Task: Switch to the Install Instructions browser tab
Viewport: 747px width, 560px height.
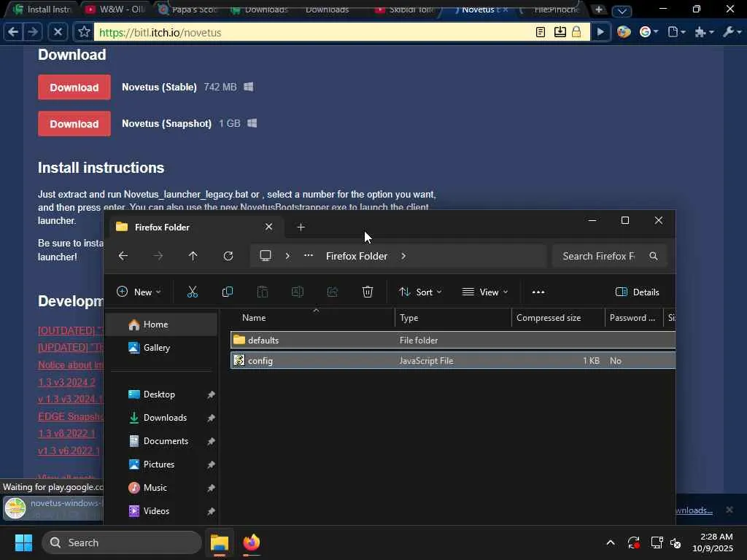Action: point(42,9)
